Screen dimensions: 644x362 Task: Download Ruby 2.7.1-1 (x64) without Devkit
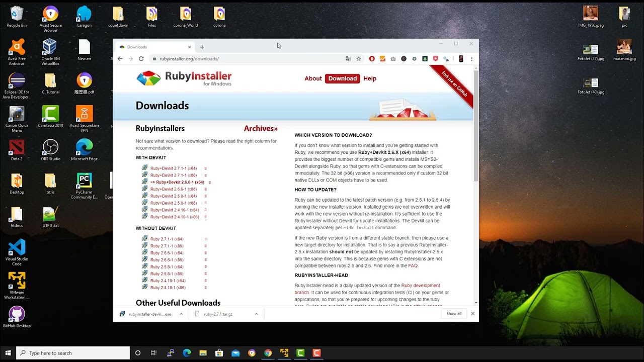click(x=167, y=239)
